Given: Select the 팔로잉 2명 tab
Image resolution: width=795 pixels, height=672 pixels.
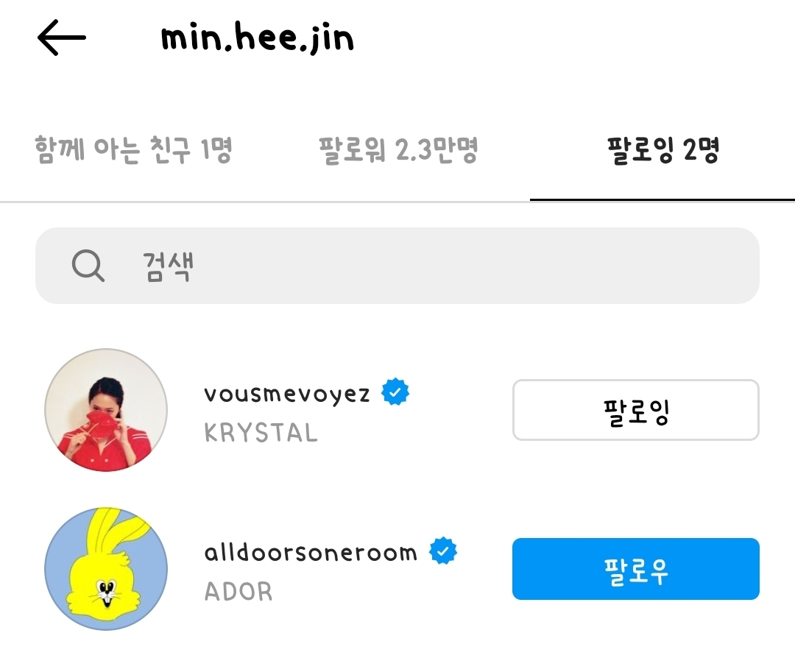Looking at the screenshot, I should pos(663,150).
